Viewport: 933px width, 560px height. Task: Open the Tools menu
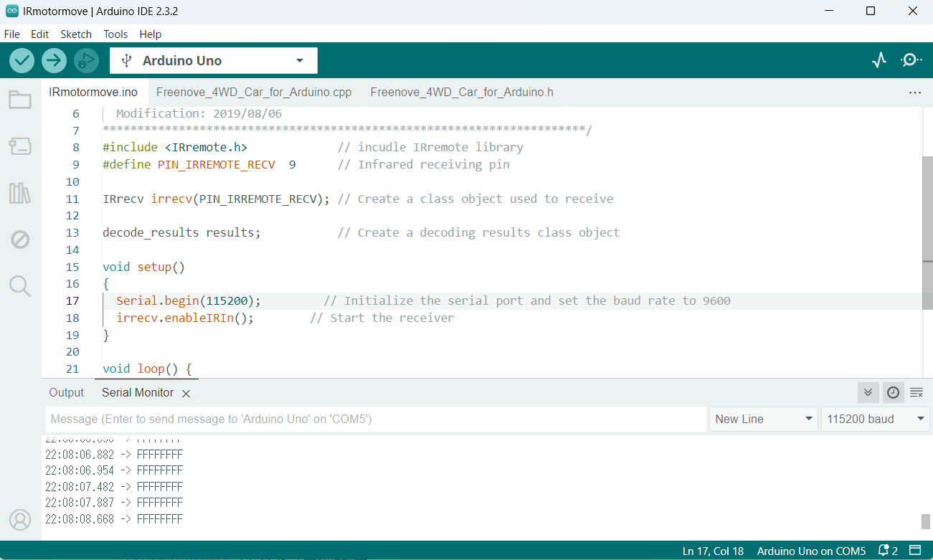click(115, 34)
